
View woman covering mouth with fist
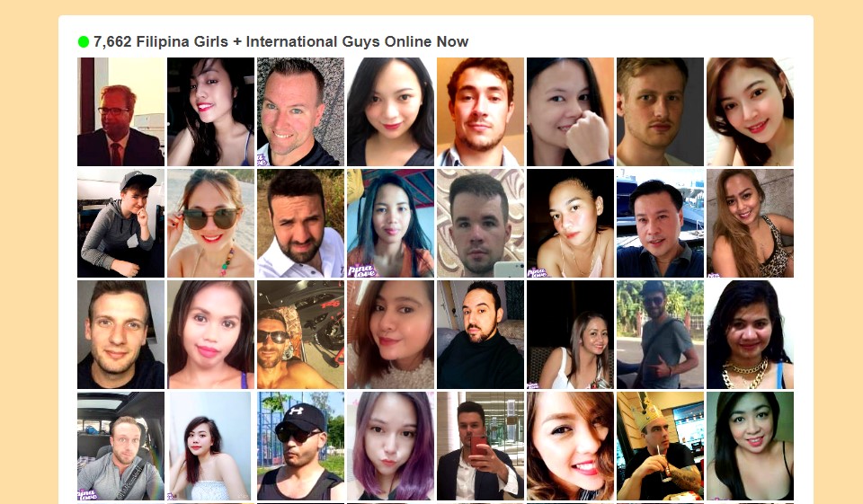[x=570, y=111]
